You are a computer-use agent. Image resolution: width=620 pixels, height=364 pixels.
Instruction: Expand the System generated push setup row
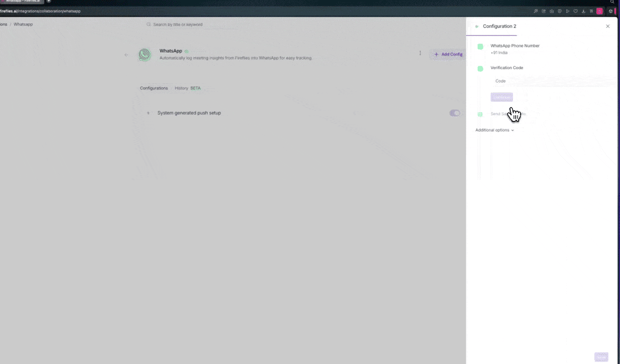click(x=148, y=113)
